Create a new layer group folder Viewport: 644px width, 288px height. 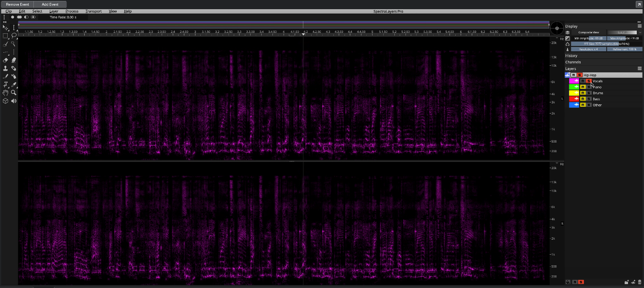click(627, 282)
